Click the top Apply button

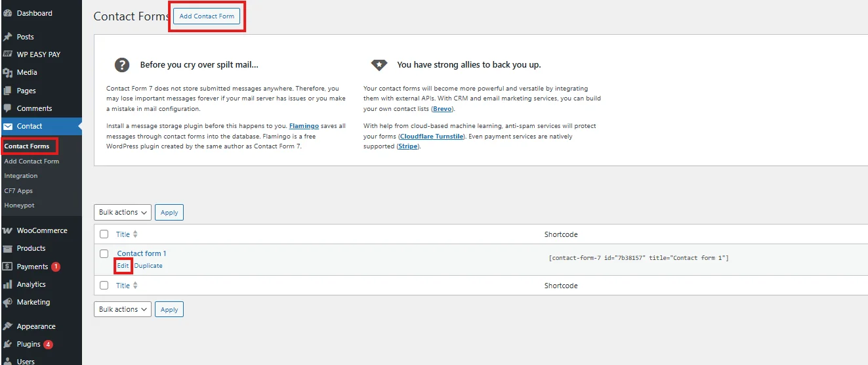[169, 213]
